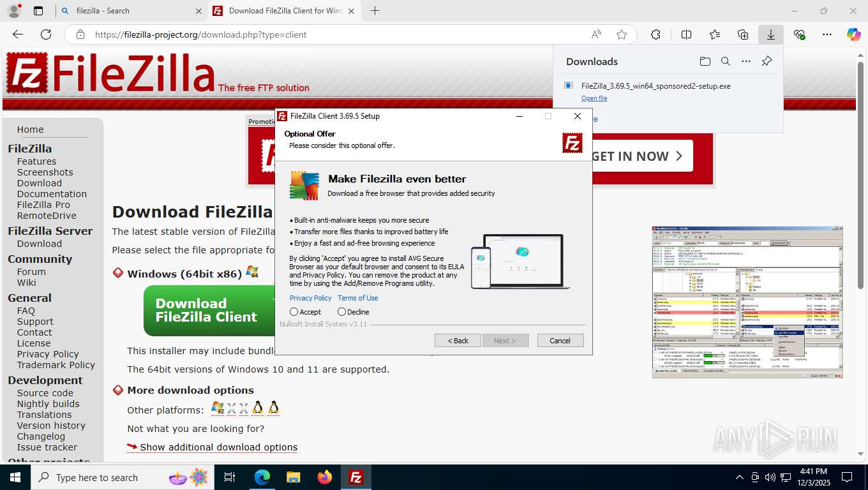Open the Issue tracker sidebar link
The width and height of the screenshot is (868, 490).
click(x=47, y=447)
